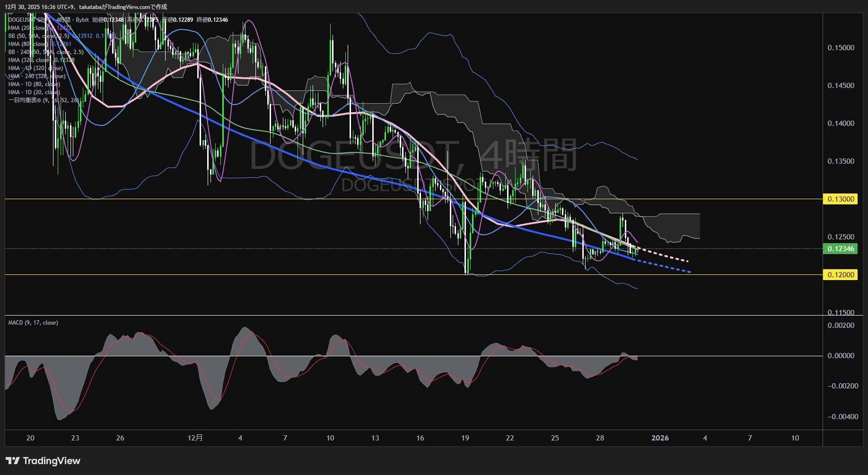Click the TradingView logo icon
868x475 pixels.
pos(12,461)
